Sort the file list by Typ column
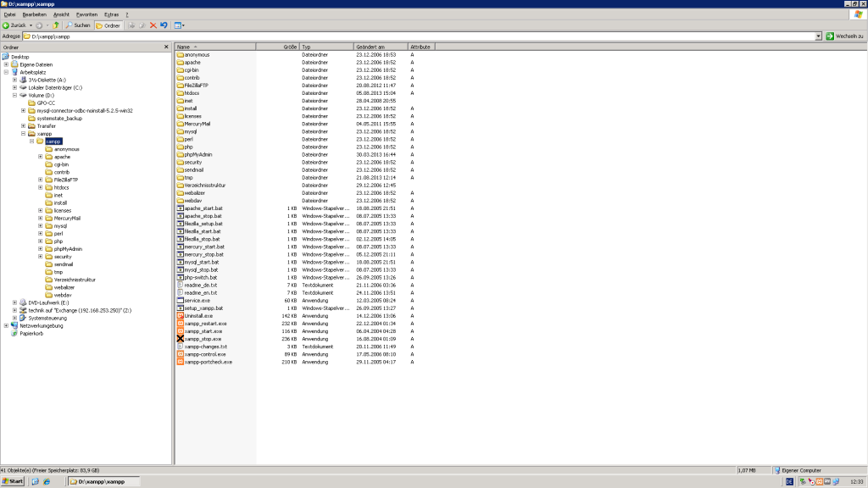The image size is (868, 488). pos(326,47)
